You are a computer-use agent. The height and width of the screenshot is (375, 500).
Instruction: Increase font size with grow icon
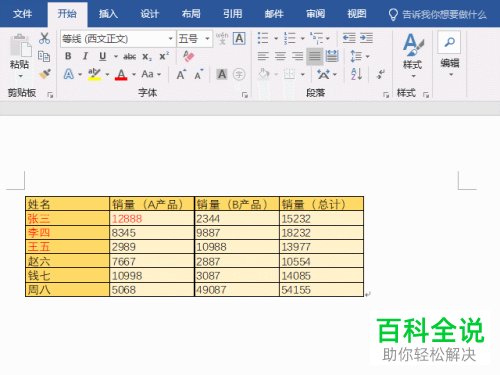[181, 74]
